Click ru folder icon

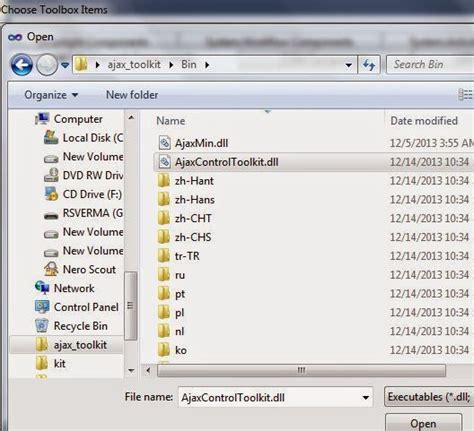click(164, 275)
